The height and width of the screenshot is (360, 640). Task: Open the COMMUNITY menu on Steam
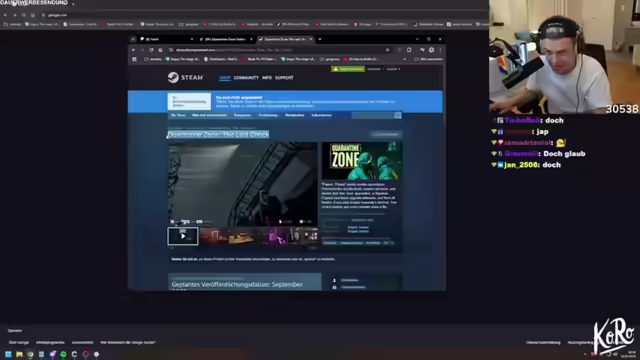(246, 78)
